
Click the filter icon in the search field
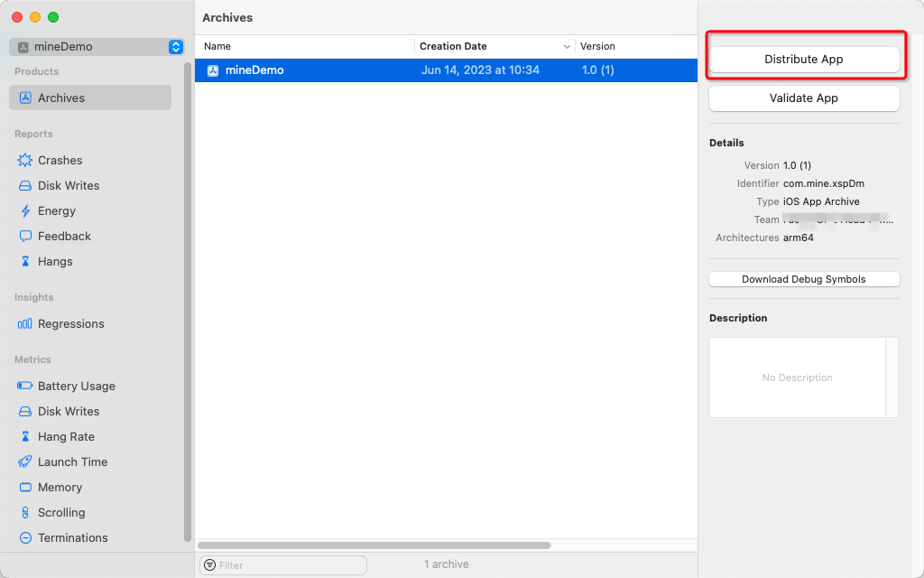(209, 565)
